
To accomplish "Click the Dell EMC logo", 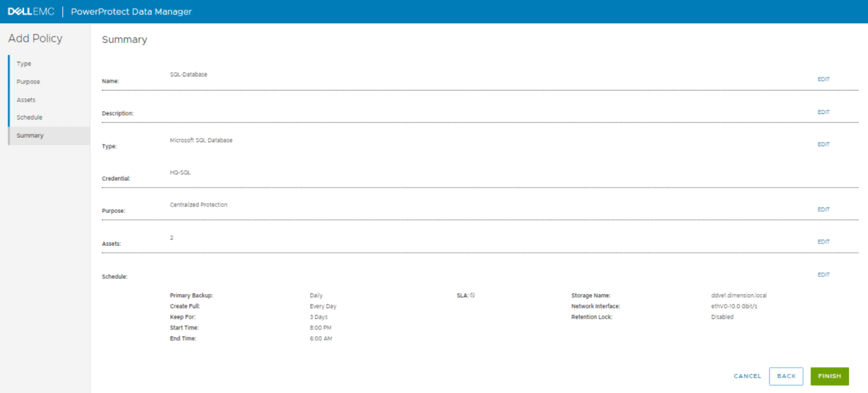I will [31, 12].
